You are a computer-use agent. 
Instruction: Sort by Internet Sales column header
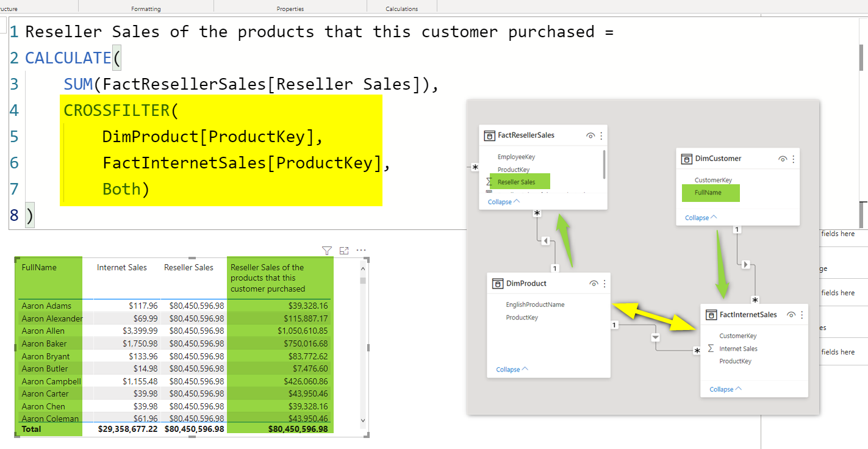pyautogui.click(x=121, y=268)
